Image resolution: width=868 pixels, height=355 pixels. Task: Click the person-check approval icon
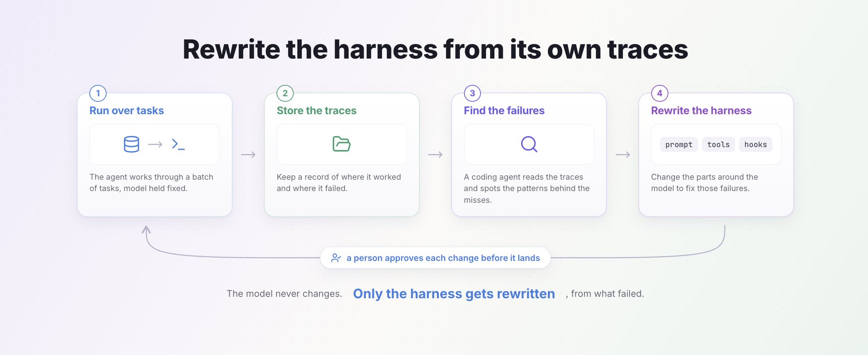point(336,258)
